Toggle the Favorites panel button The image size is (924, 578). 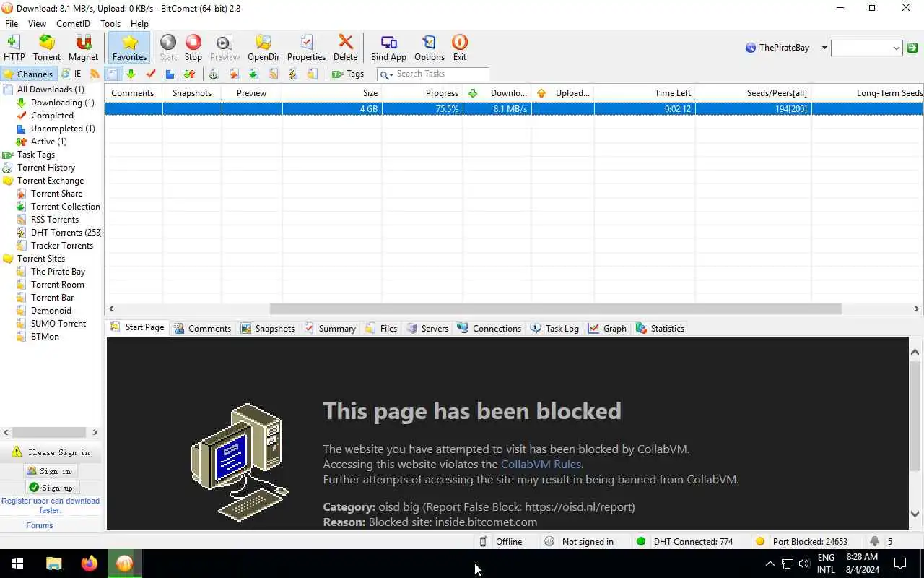pos(130,48)
